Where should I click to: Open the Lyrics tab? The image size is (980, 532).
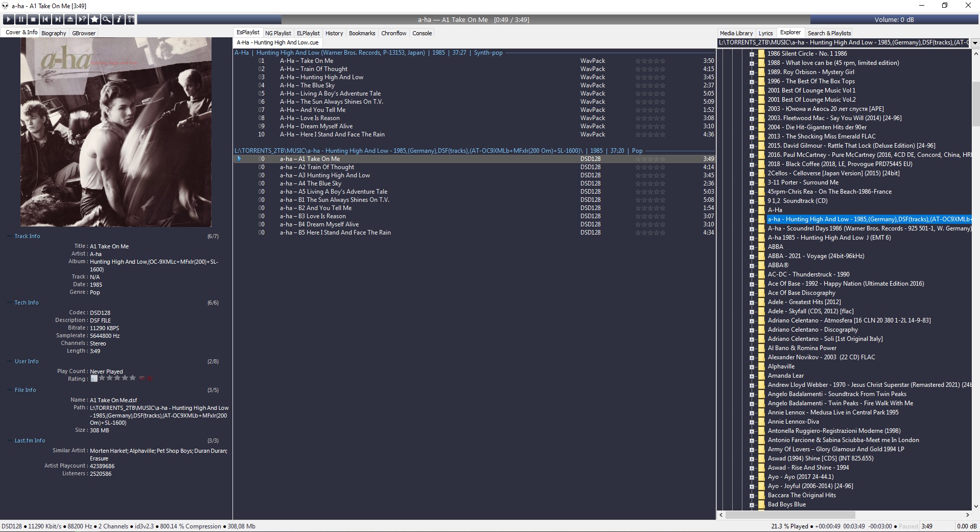tap(765, 33)
